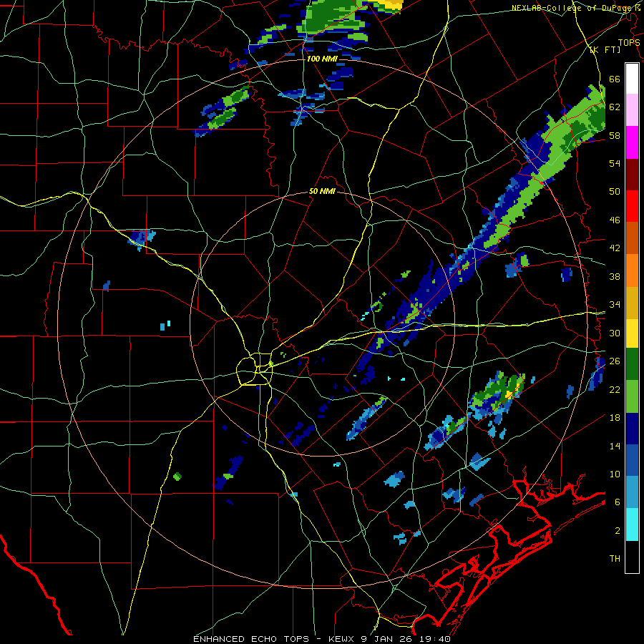Click the navy 14-18 kft legend swatch
644x644 pixels.
point(632,429)
